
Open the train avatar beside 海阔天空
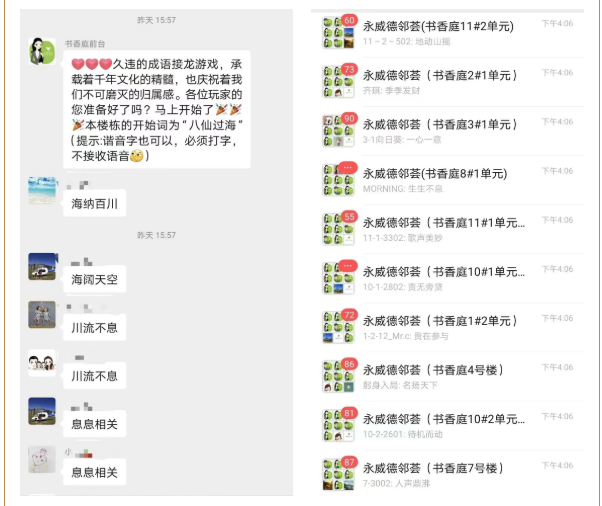point(42,266)
